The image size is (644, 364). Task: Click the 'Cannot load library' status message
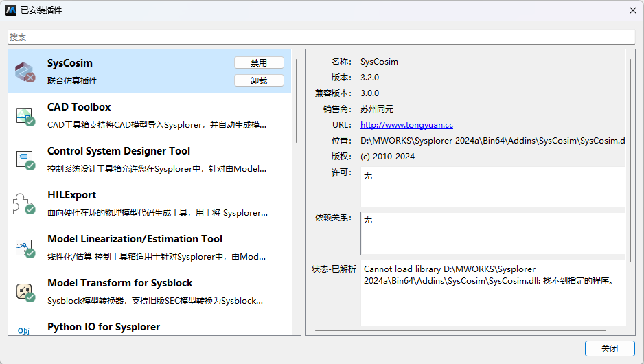click(x=489, y=275)
